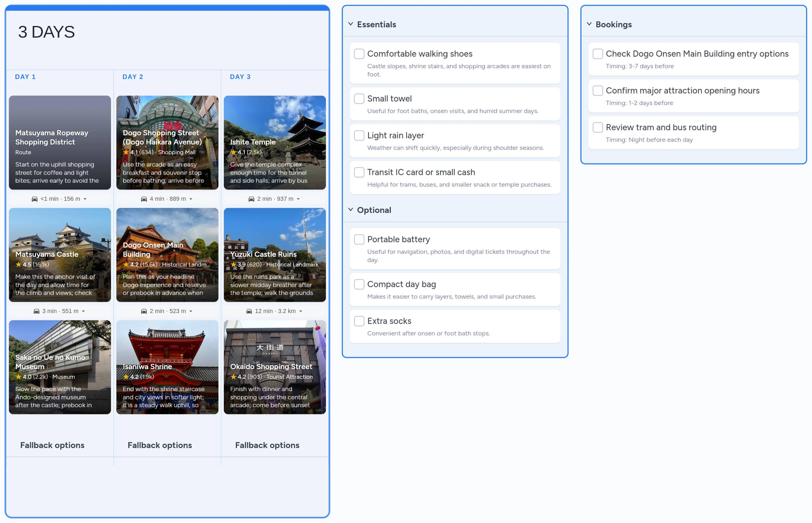
Task: Click car icon beside '4 min · 889 m'
Action: click(x=144, y=199)
